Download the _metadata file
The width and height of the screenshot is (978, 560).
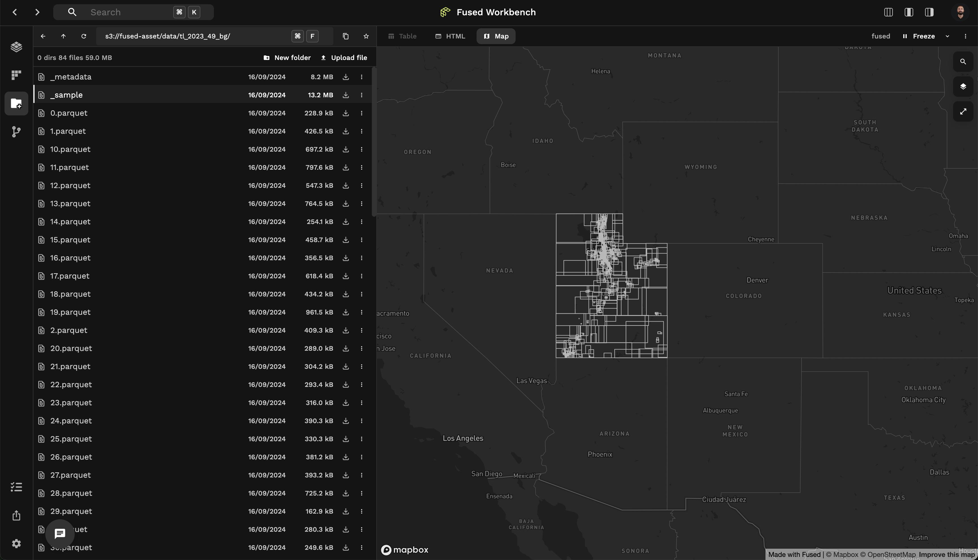pos(346,77)
